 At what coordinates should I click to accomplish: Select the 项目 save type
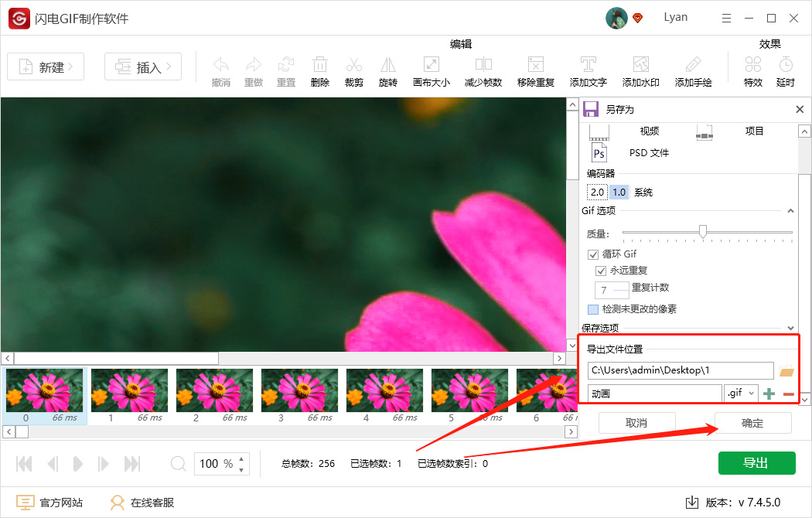(754, 131)
